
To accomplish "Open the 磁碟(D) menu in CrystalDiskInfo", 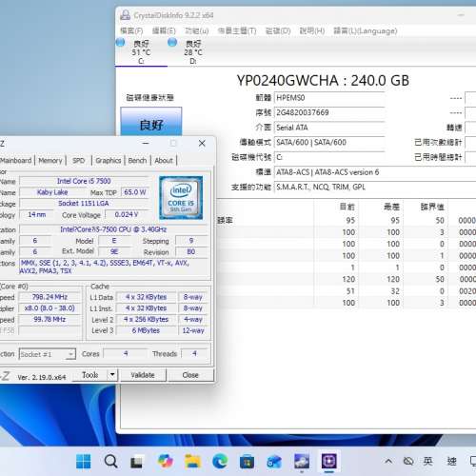I will tap(278, 30).
